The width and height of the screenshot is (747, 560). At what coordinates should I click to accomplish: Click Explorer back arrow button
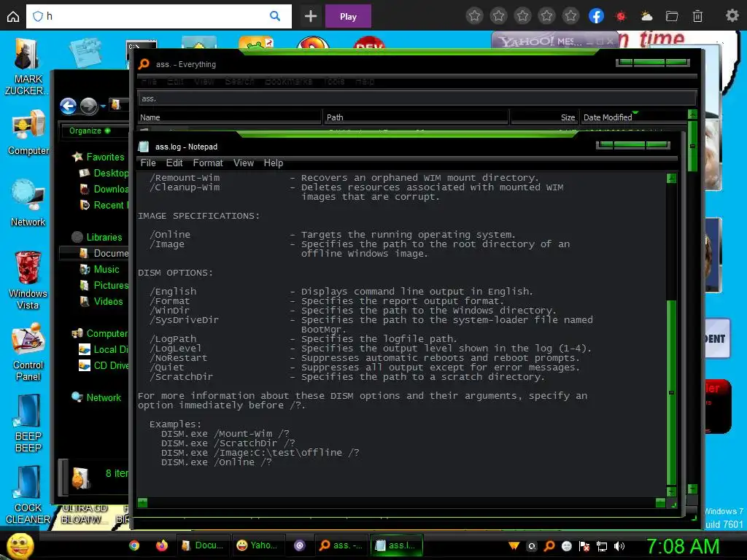pos(68,106)
